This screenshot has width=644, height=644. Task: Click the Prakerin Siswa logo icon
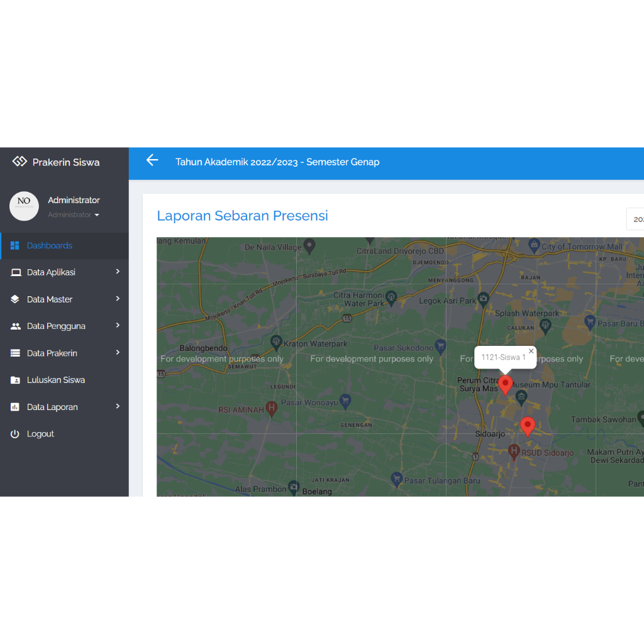(x=19, y=162)
